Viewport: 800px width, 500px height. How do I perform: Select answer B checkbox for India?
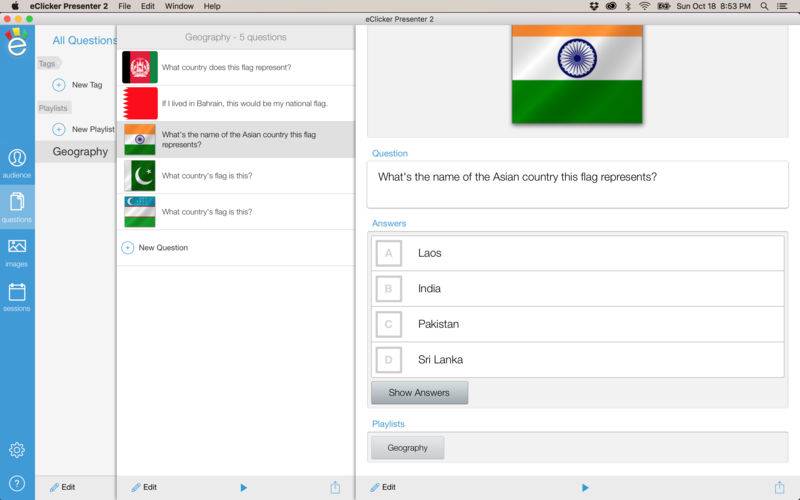pyautogui.click(x=389, y=289)
